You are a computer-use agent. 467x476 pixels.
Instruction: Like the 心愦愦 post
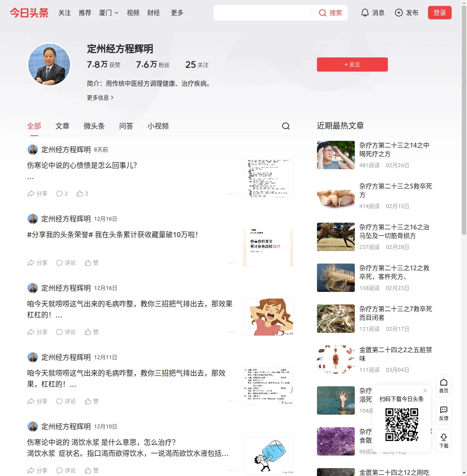click(82, 194)
